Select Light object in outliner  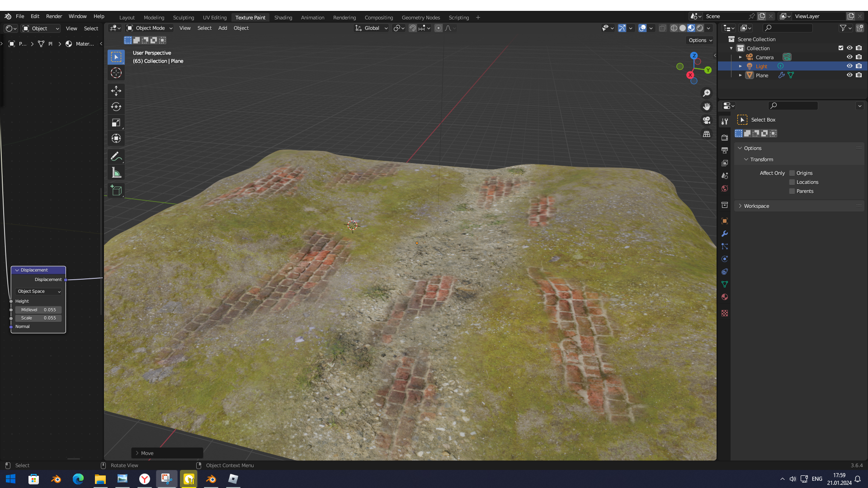(761, 66)
